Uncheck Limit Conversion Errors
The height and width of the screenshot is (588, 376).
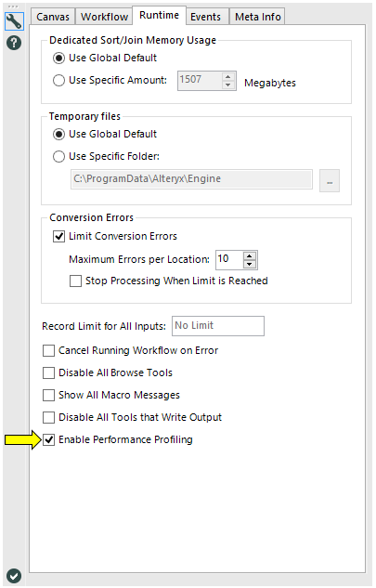point(58,236)
